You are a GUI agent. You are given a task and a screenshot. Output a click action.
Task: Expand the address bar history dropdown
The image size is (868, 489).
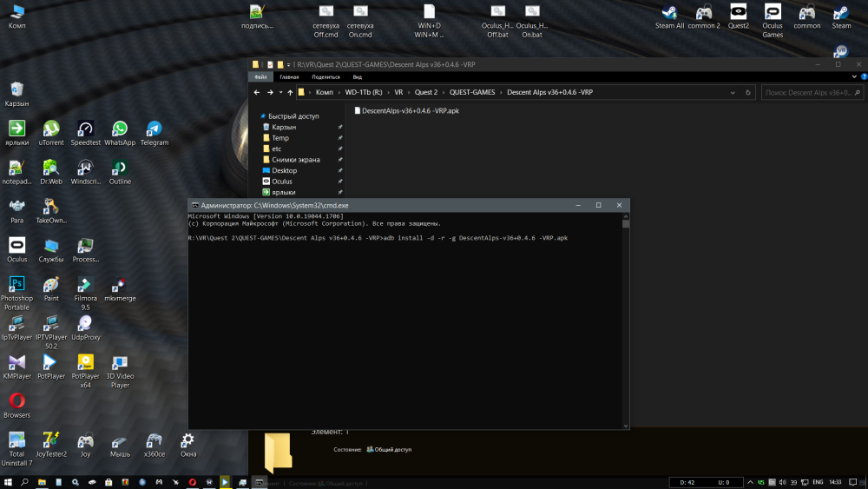(733, 92)
